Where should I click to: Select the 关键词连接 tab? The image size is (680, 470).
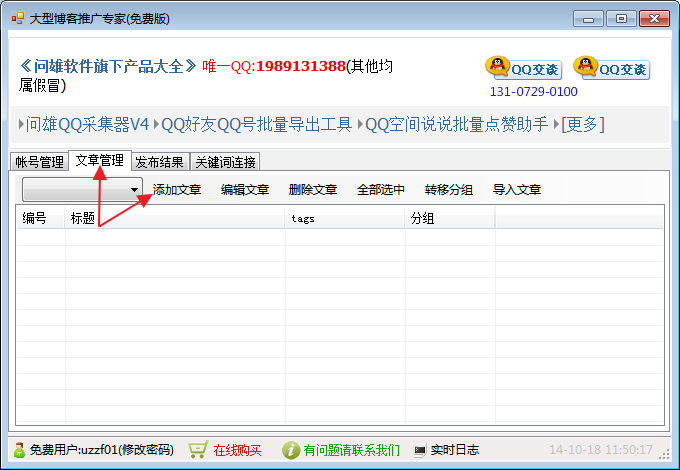tap(225, 162)
